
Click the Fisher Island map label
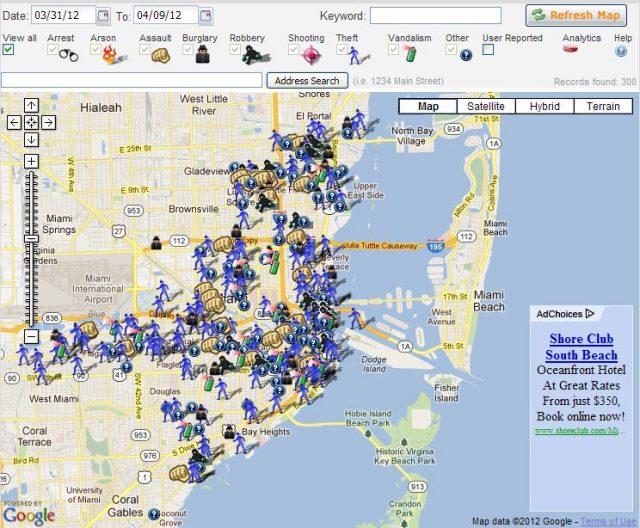[x=447, y=393]
